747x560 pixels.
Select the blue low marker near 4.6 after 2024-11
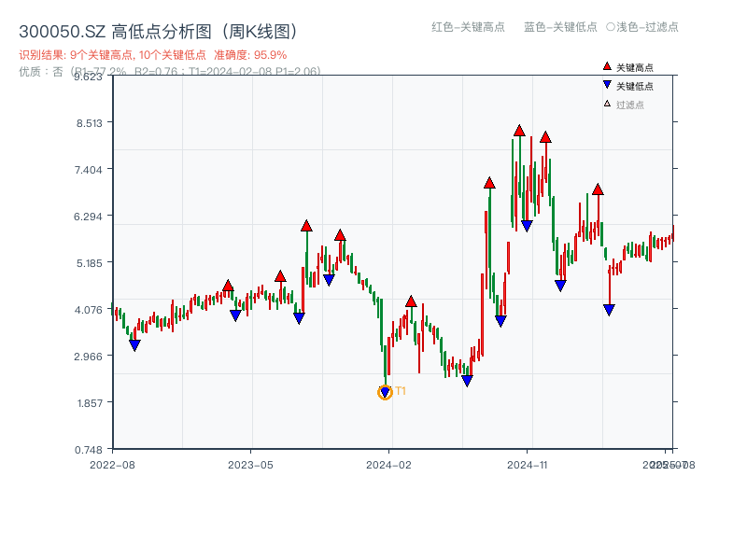coord(560,286)
